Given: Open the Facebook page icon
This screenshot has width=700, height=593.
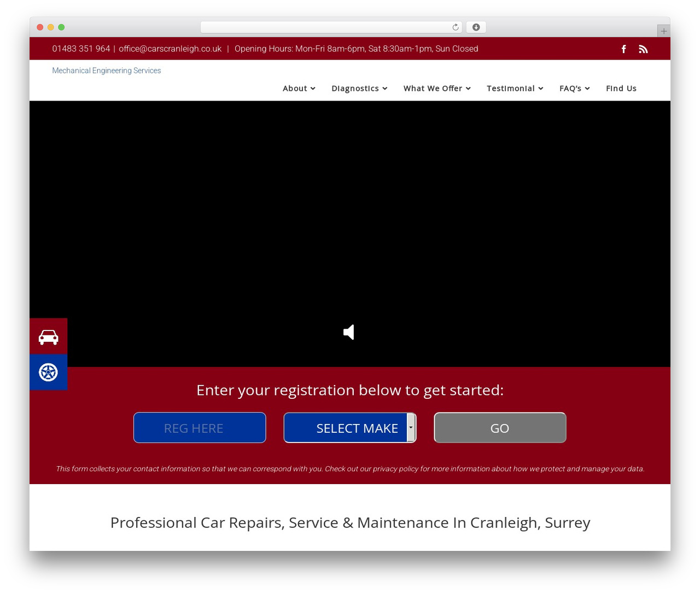Looking at the screenshot, I should coord(623,49).
